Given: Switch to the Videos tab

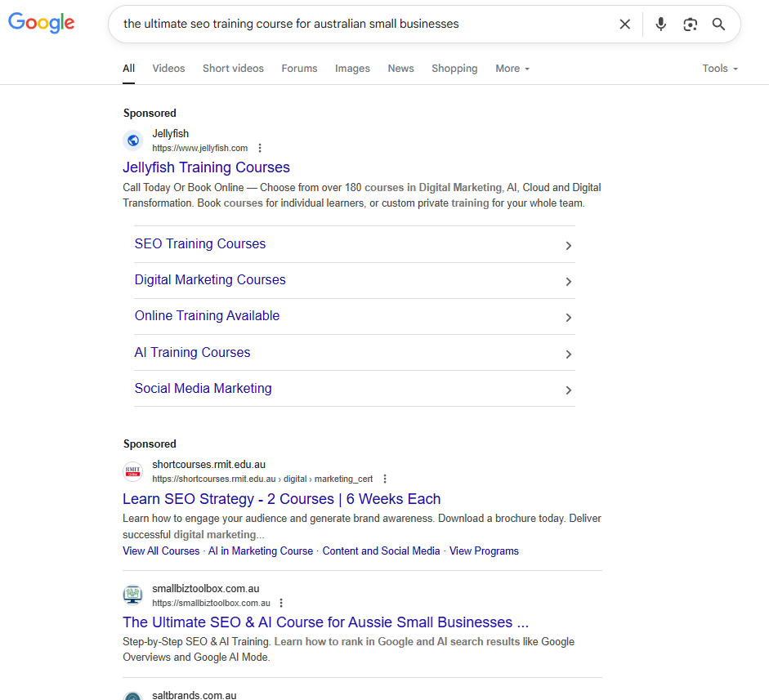Looking at the screenshot, I should click(168, 69).
